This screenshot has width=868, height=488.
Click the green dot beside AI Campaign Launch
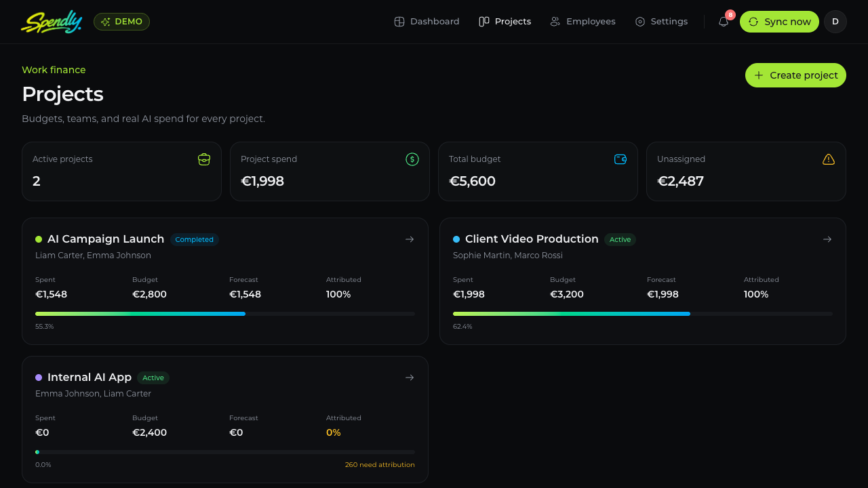pos(39,239)
